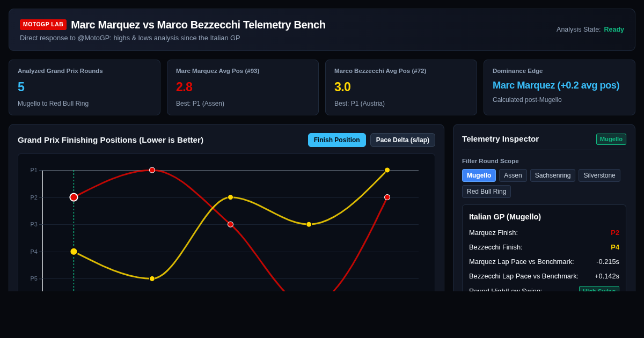Click the 'Analysis State: Ready' status text
This screenshot has width=644, height=338.
coord(590,30)
